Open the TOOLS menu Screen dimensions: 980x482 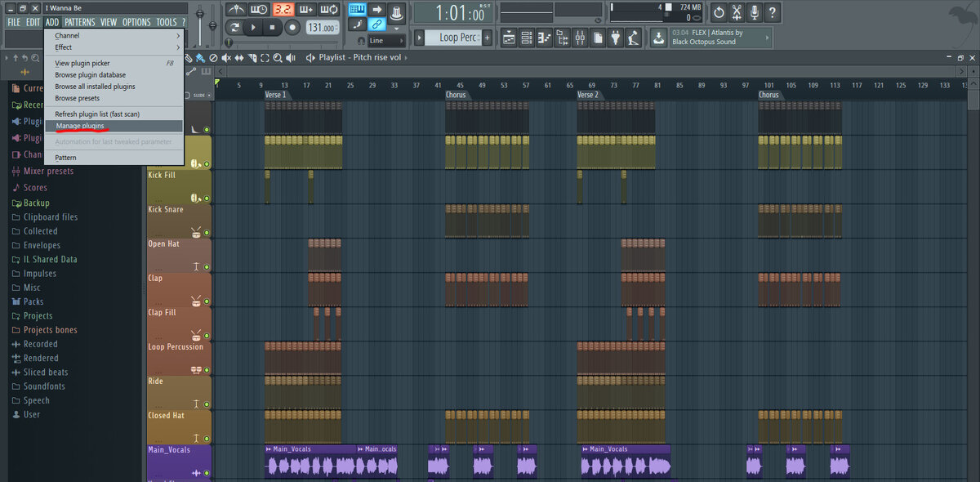(166, 22)
